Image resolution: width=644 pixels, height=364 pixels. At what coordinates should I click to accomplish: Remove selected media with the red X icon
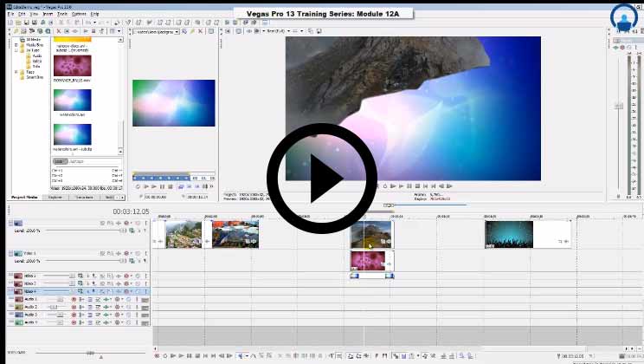click(59, 31)
